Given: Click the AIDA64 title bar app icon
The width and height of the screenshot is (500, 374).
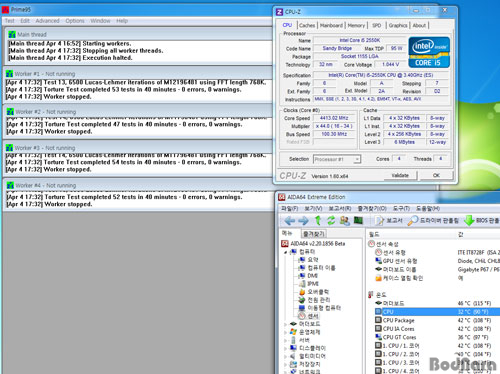Looking at the screenshot, I should point(282,197).
